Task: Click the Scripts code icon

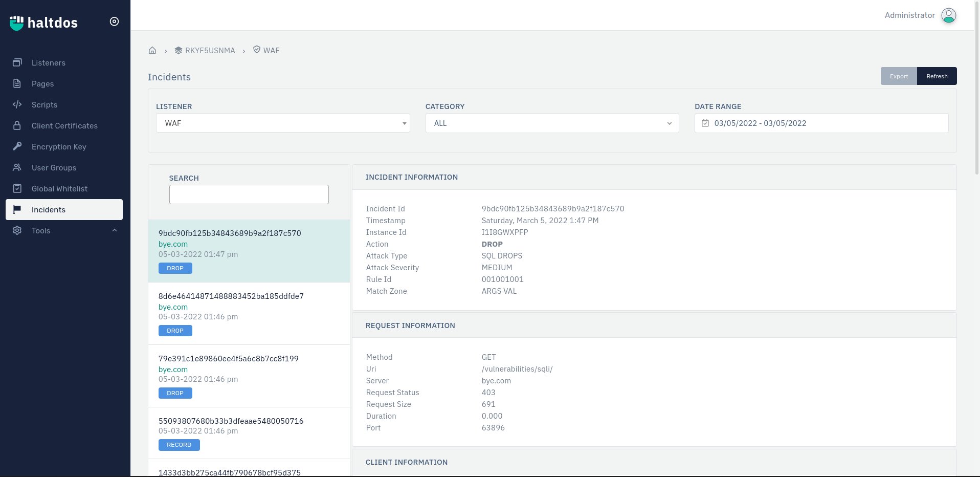Action: coord(17,104)
